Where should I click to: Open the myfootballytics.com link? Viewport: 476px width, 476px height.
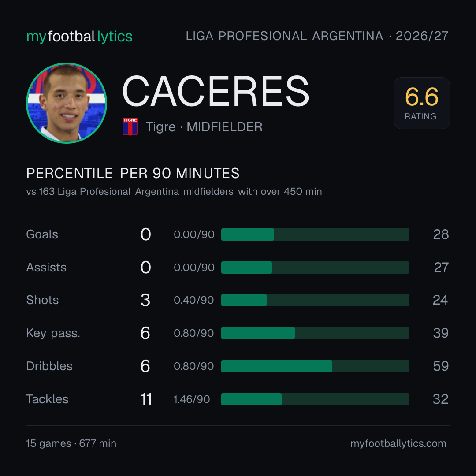(x=398, y=443)
